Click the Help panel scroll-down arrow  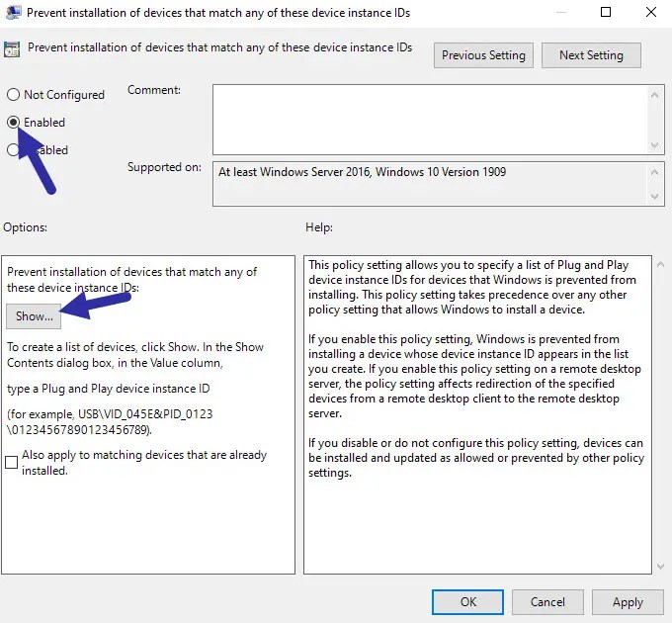tap(660, 567)
